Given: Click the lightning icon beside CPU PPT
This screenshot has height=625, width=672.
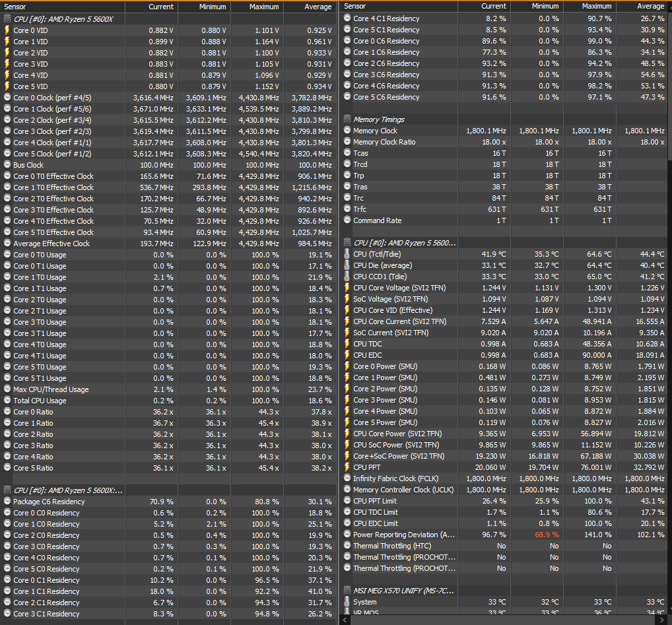Looking at the screenshot, I should (x=347, y=467).
